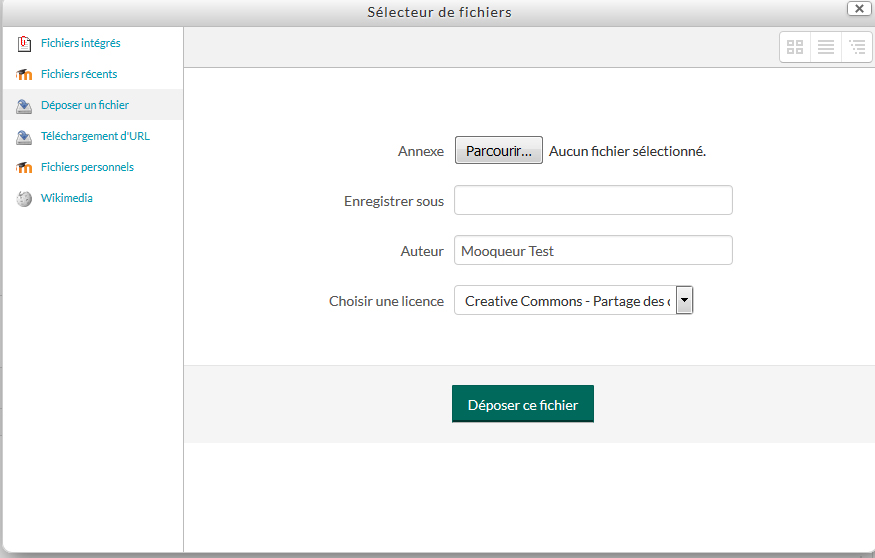Go to Fichiers personnels label
The height and width of the screenshot is (558, 875).
[x=87, y=167]
